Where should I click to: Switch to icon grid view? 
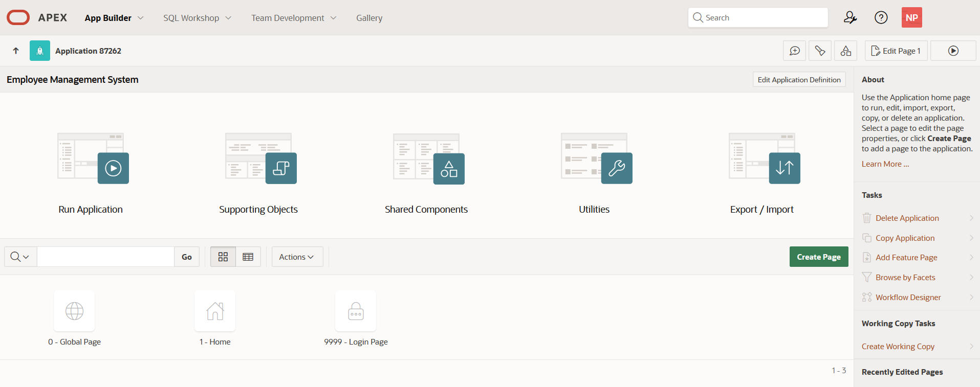(x=223, y=257)
